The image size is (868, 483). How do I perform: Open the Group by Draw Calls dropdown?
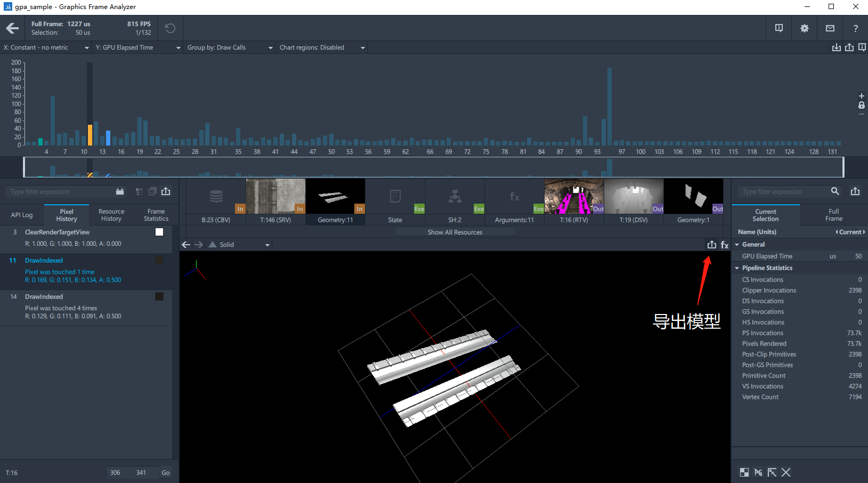(x=230, y=47)
